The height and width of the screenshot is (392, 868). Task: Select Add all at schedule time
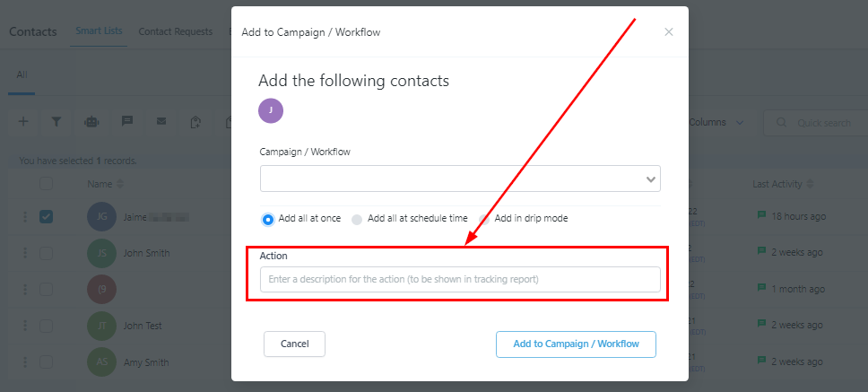tap(357, 219)
